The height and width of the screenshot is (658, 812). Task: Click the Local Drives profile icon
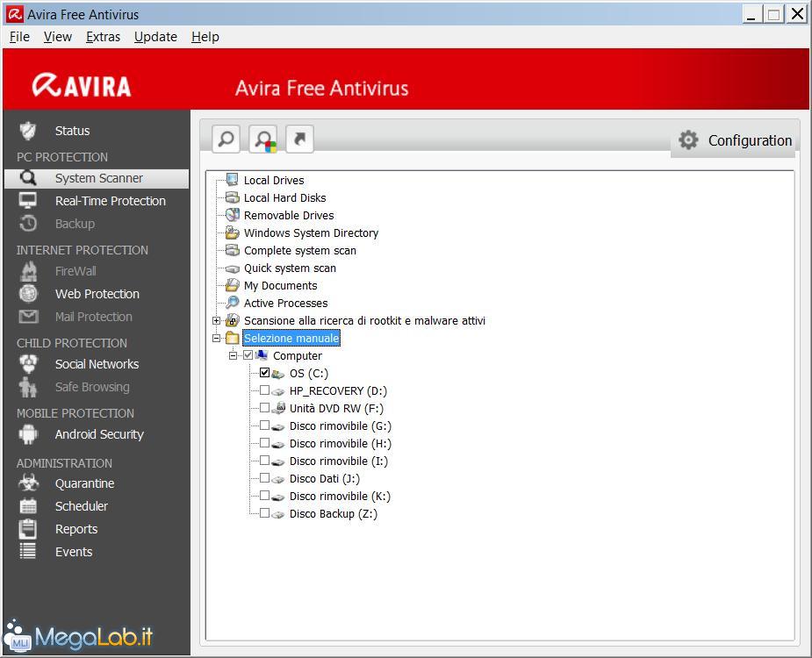233,180
